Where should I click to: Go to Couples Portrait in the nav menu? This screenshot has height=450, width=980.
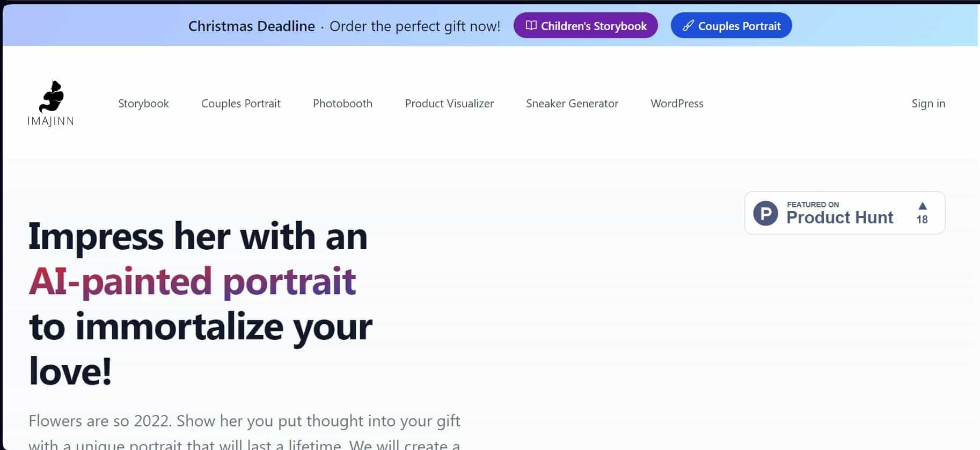[x=240, y=104]
